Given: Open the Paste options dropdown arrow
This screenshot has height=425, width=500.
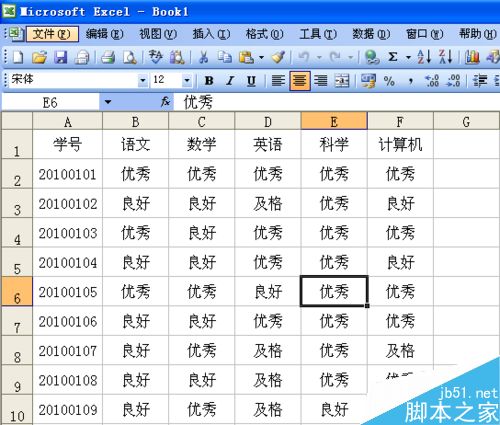Looking at the screenshot, I should pyautogui.click(x=261, y=58).
